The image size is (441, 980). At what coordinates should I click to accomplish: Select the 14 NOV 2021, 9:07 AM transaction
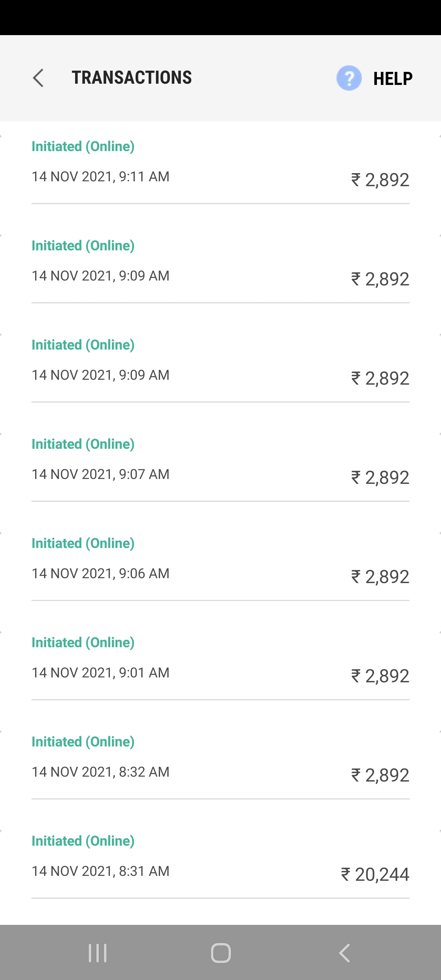100,474
